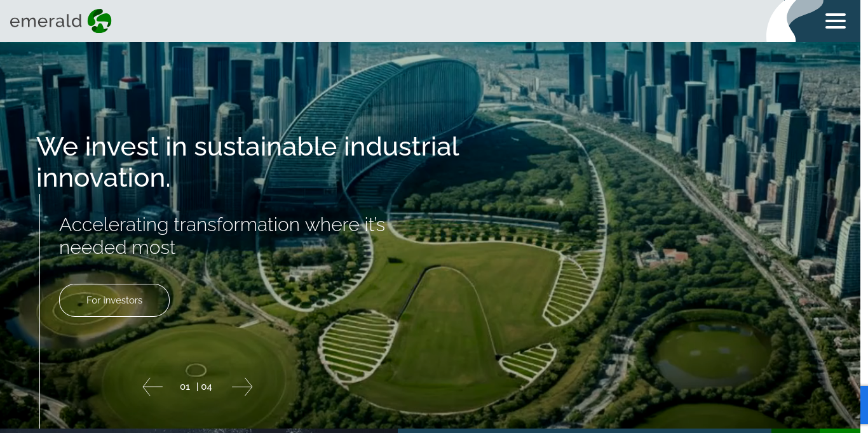The width and height of the screenshot is (868, 433).
Task: Click the headline about sustainable industrial innovation
Action: click(247, 162)
